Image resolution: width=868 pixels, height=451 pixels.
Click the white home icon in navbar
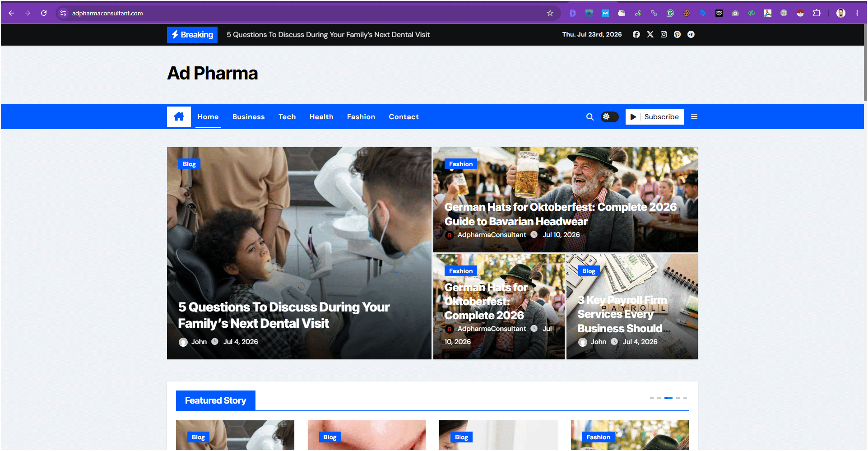[x=179, y=116]
